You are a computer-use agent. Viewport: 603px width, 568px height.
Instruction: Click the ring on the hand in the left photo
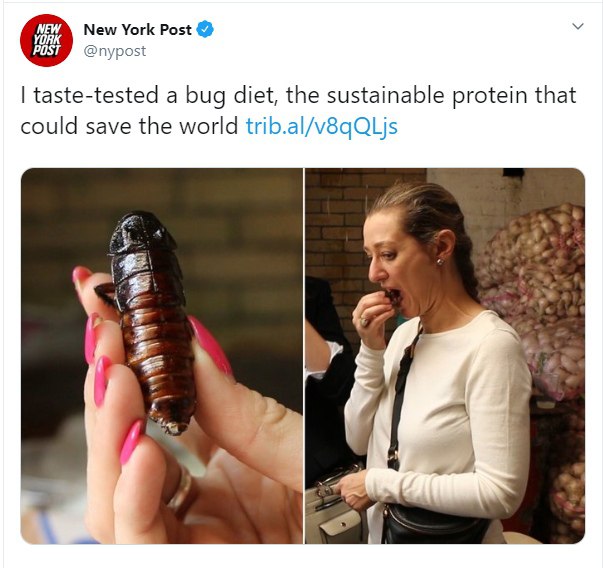183,490
